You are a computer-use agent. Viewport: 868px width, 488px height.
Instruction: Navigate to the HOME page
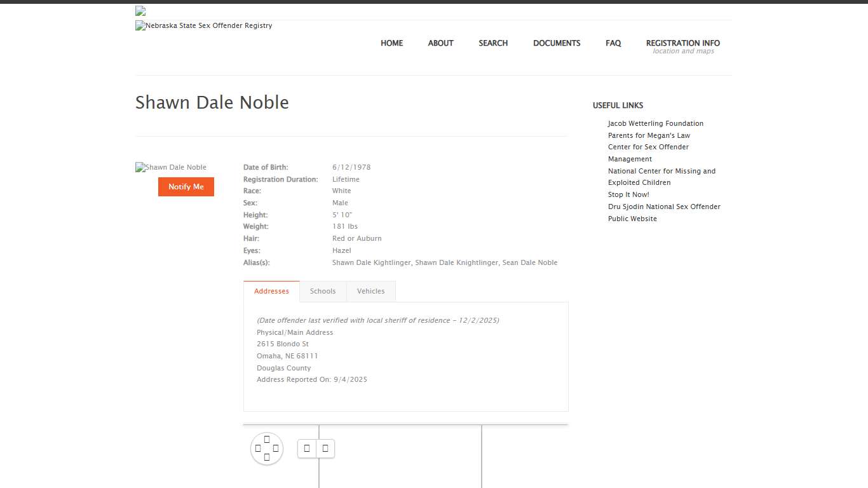coord(391,43)
